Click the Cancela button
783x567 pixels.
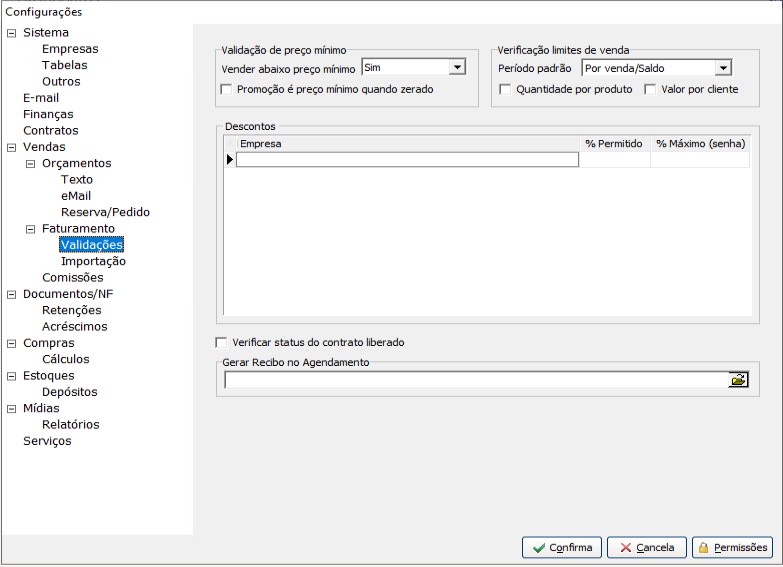[x=647, y=548]
